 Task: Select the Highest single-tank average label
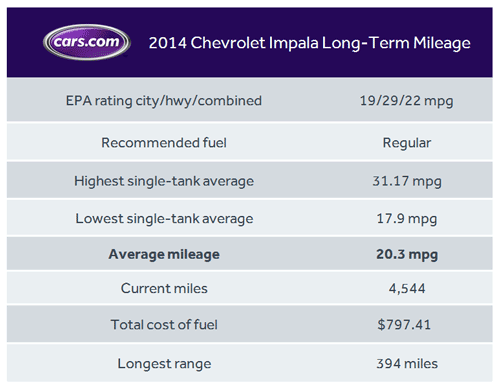(164, 181)
